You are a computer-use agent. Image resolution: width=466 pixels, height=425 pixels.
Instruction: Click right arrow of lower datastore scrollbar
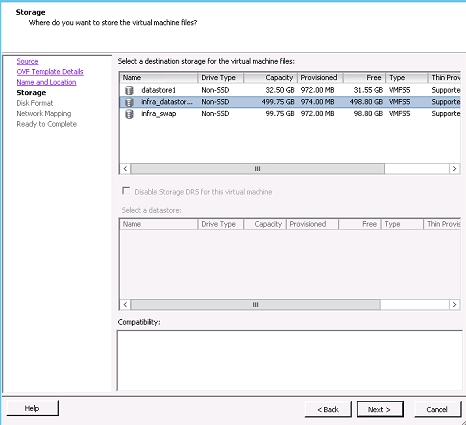coord(455,304)
